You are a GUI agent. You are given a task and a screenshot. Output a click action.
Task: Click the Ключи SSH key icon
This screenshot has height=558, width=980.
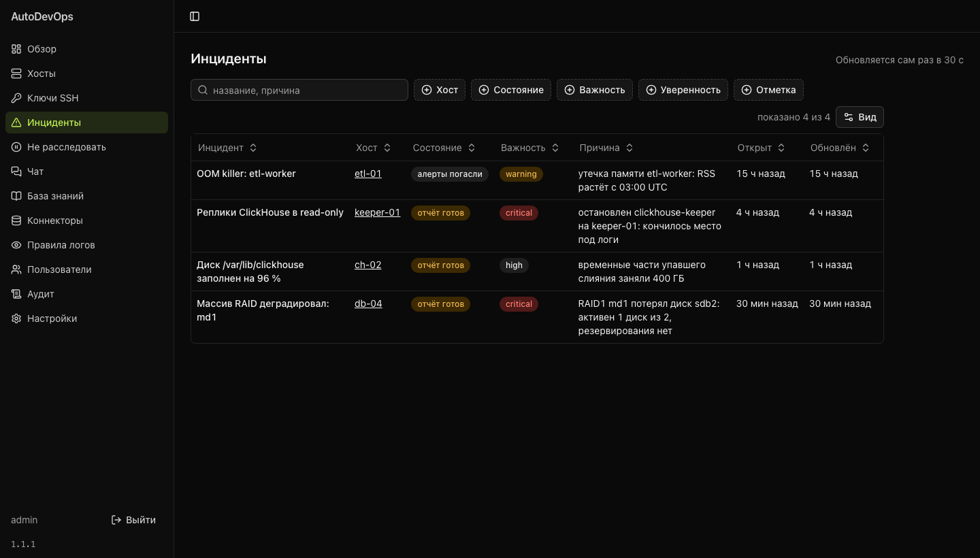coord(16,98)
